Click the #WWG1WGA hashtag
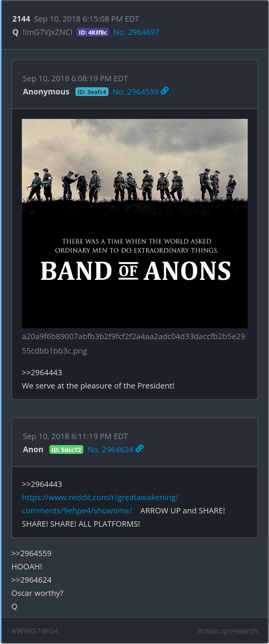 (35, 631)
